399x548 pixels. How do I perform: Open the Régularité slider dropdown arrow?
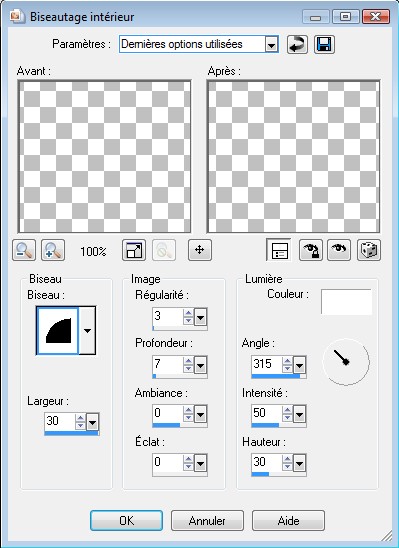(x=201, y=318)
